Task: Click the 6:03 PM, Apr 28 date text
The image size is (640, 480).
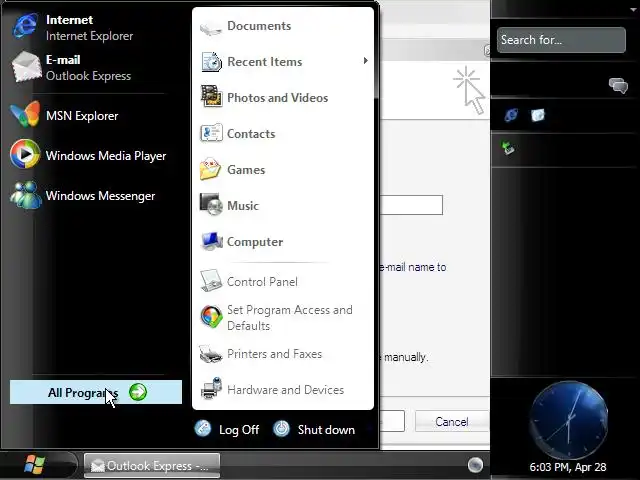Action: [568, 467]
